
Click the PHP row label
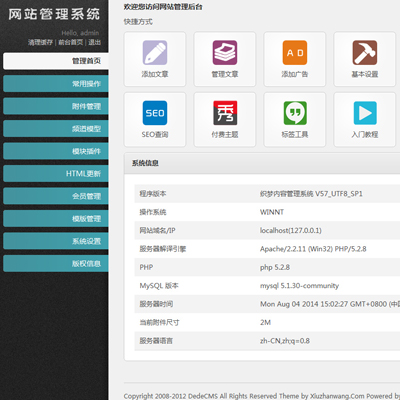[x=146, y=267]
